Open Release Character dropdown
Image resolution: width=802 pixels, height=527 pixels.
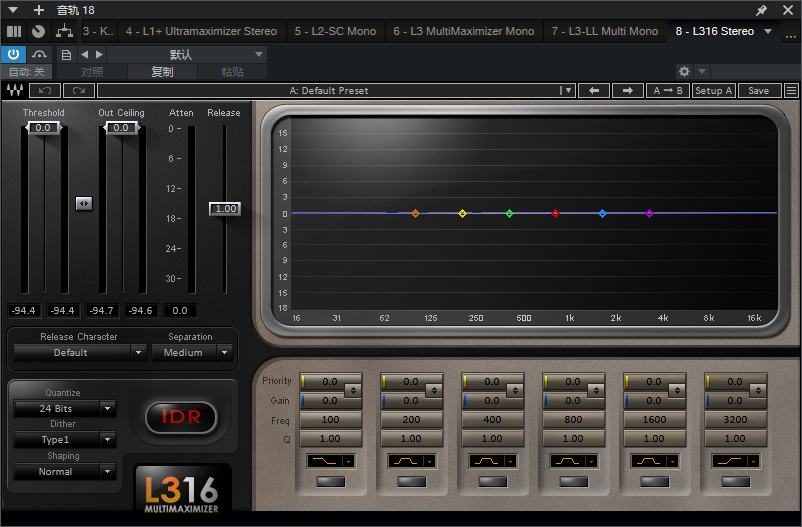click(x=80, y=353)
